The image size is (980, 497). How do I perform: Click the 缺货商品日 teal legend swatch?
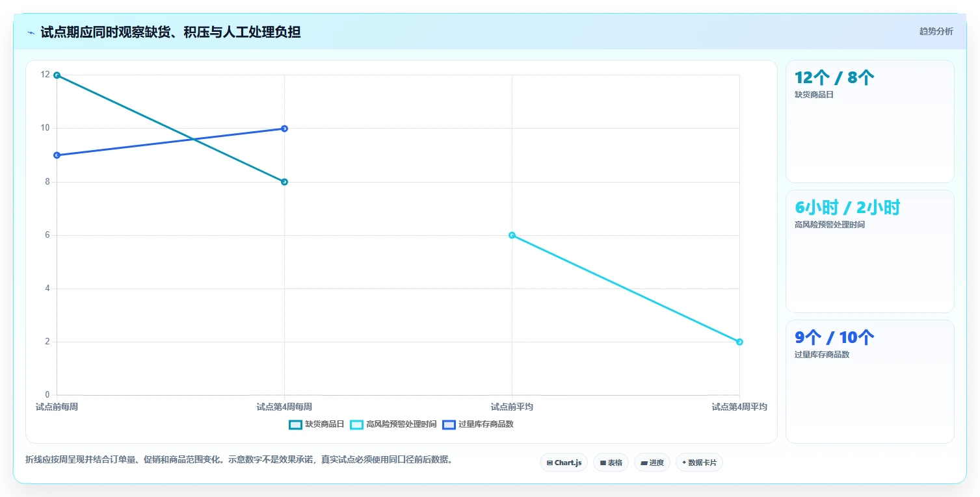click(296, 424)
